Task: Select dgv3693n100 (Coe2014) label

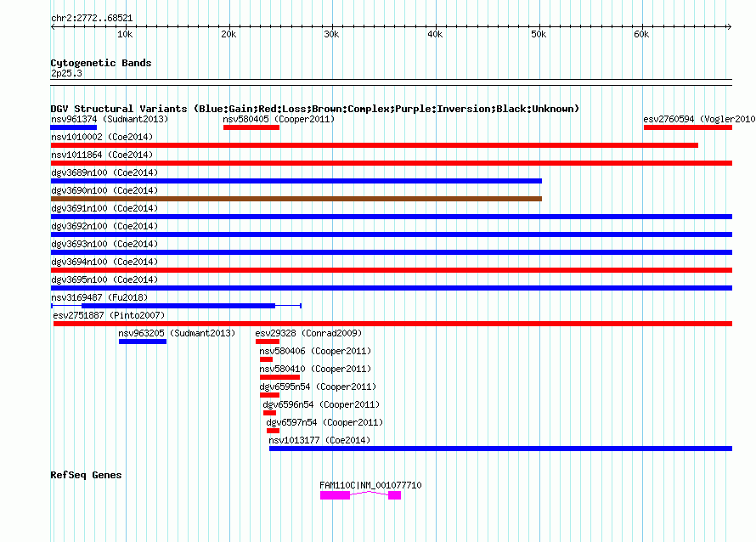Action: pyautogui.click(x=104, y=244)
